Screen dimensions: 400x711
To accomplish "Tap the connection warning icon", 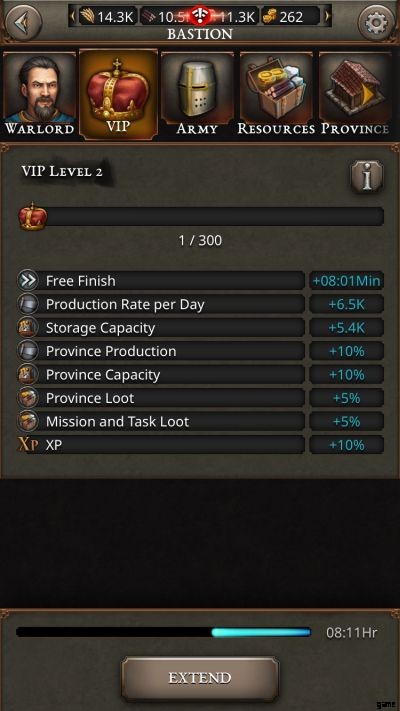I will pyautogui.click(x=200, y=17).
